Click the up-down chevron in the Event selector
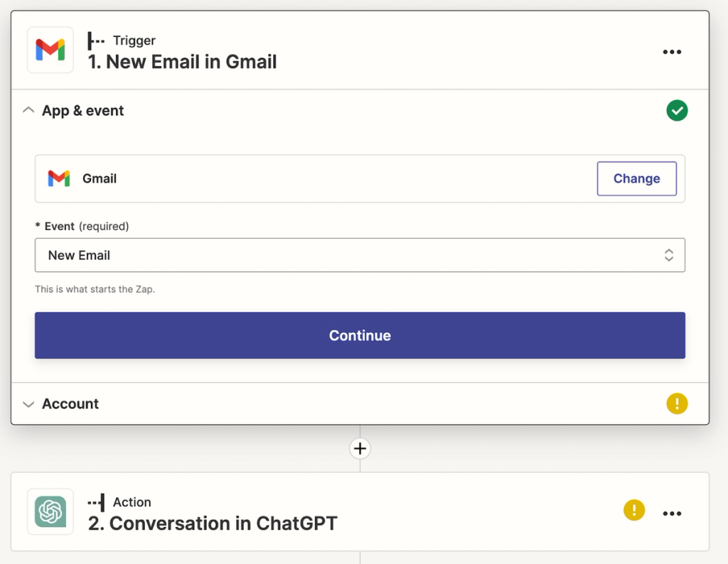728x564 pixels. pos(668,255)
